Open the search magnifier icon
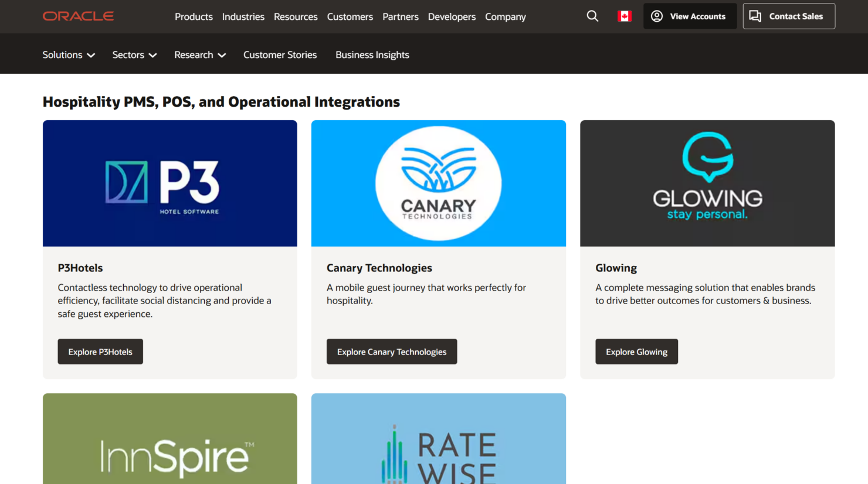Image resolution: width=868 pixels, height=484 pixels. pos(592,16)
